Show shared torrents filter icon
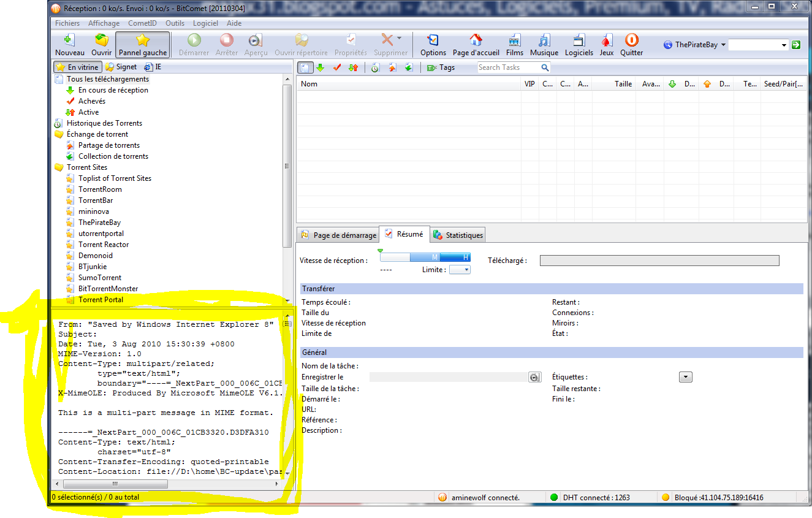812x518 pixels. pos(392,67)
